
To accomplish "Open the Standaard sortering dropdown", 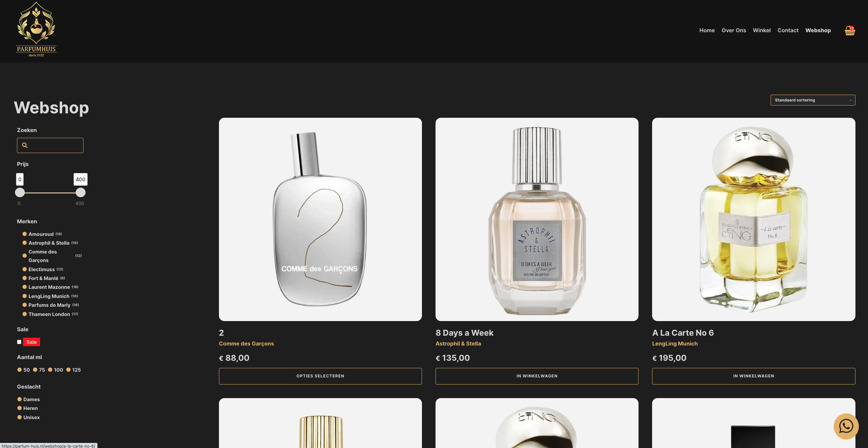I will click(813, 100).
